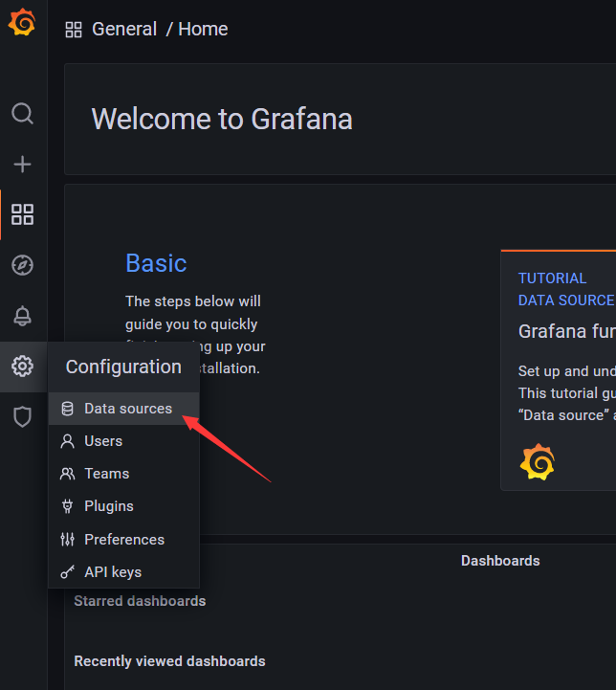Image resolution: width=616 pixels, height=690 pixels.
Task: Click the Teams people icon in menu
Action: click(67, 474)
